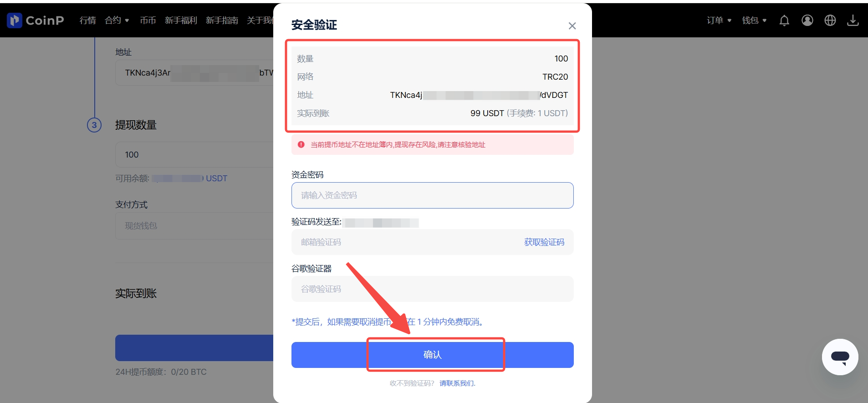
Task: Focus the 谷歌验证码 input field
Action: coord(433,289)
